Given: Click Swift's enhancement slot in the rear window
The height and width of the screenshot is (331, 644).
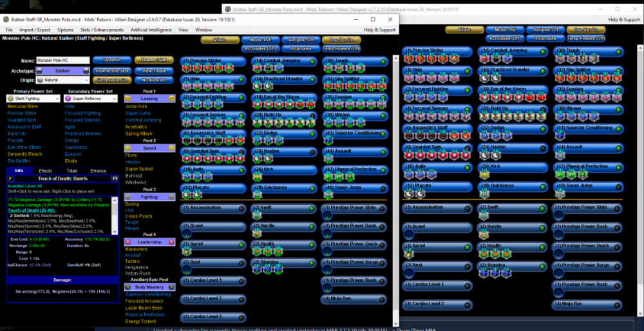Looking at the screenshot, I should click(484, 216).
